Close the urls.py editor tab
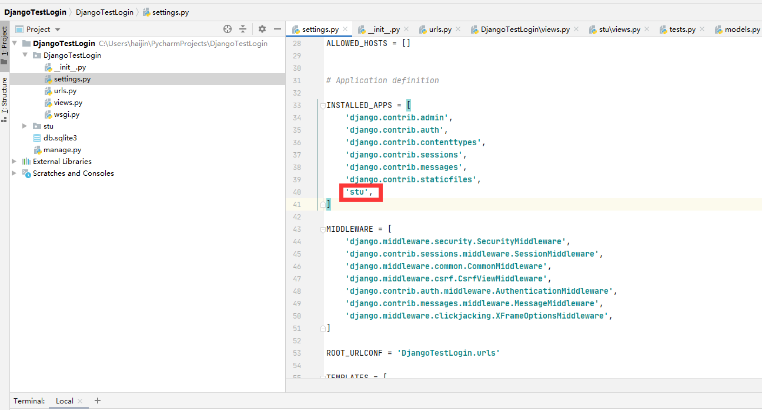 [x=458, y=29]
